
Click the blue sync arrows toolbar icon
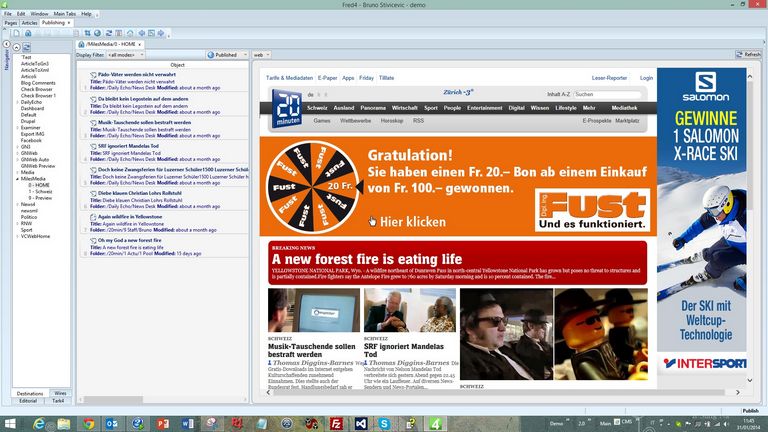109,33
